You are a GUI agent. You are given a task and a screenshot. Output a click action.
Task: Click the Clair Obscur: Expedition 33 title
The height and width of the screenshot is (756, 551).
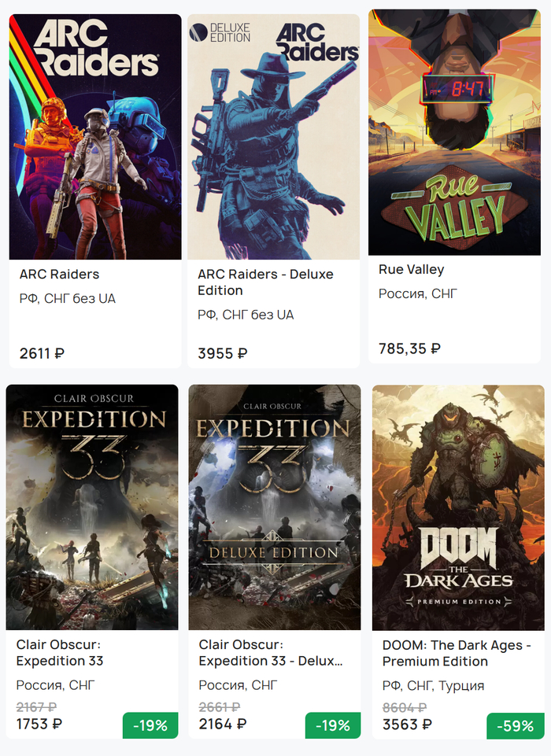[x=60, y=652]
